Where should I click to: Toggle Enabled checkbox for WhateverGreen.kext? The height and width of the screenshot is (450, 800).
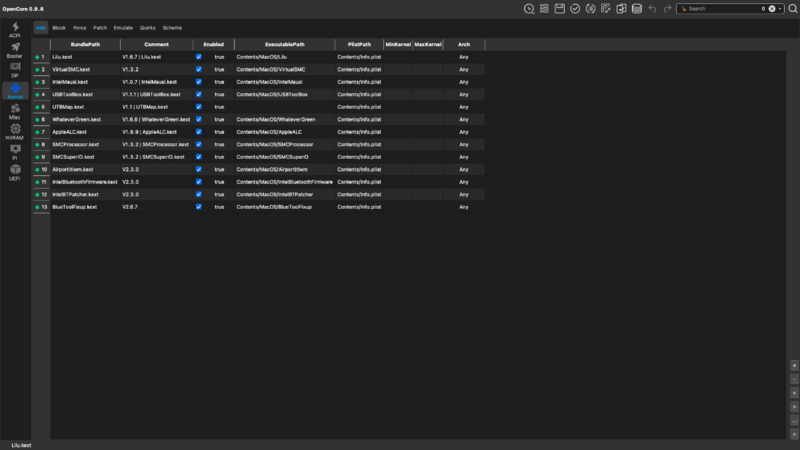(198, 119)
